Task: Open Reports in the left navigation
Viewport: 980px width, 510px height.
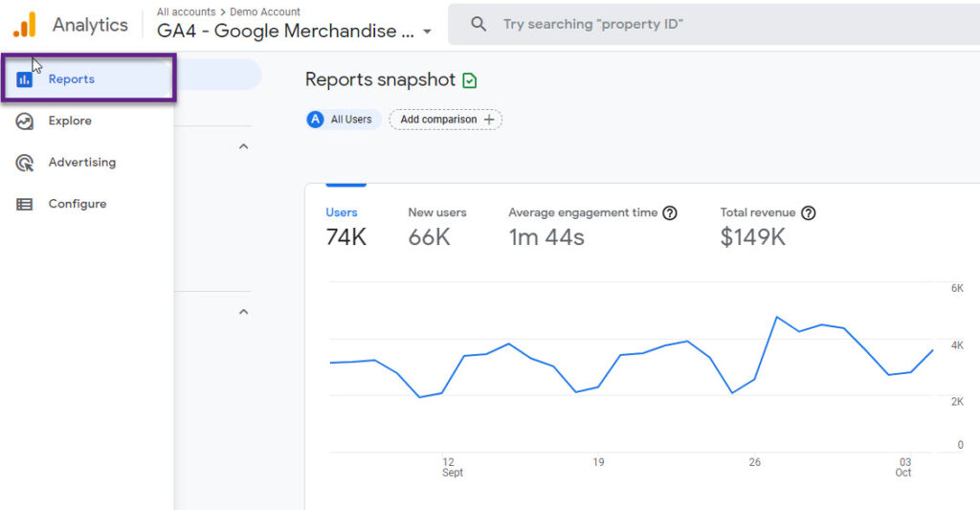Action: [88, 78]
